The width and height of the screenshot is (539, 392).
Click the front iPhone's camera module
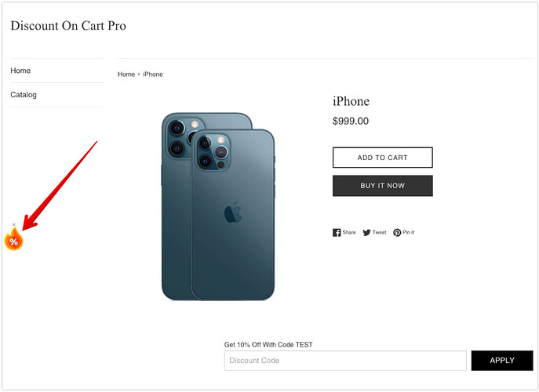(214, 152)
